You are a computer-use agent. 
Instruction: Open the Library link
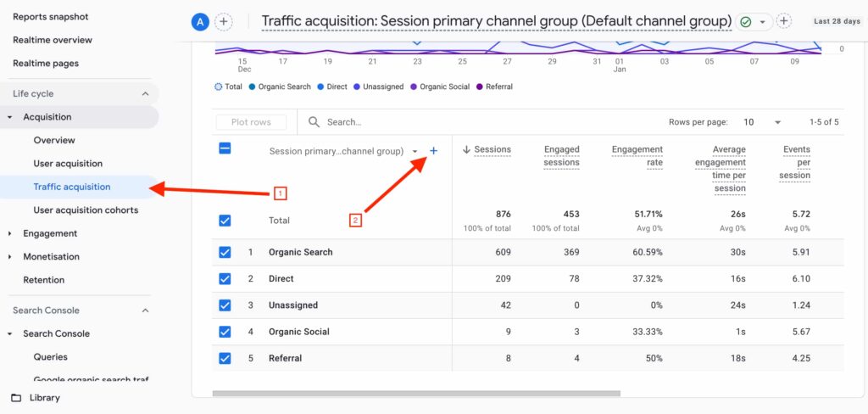[45, 397]
